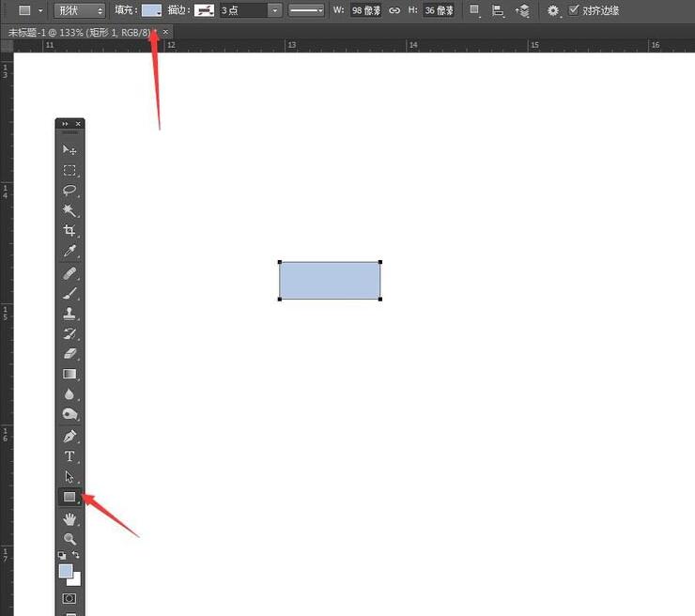Collapse the toolbox with double-arrow button
Image resolution: width=695 pixels, height=616 pixels.
[x=65, y=124]
